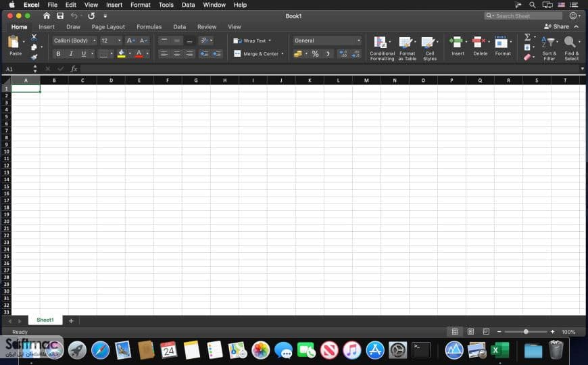Click the Fill icon below AutoSum
The height and width of the screenshot is (365, 588).
click(527, 47)
